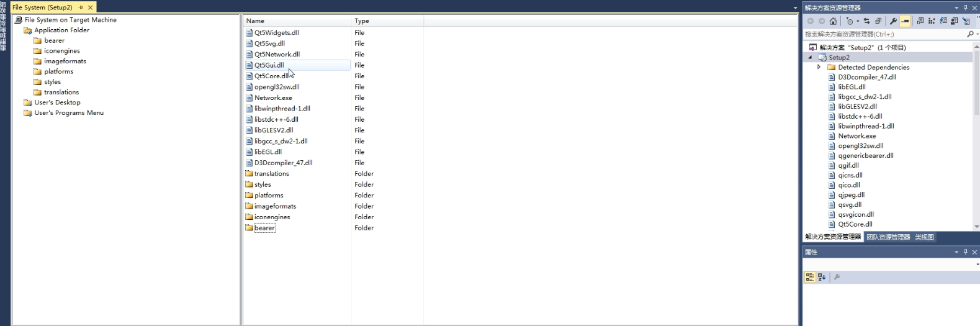Screen dimensions: 980x326
Task: Collapse the Setup2 project node
Action: 810,57
